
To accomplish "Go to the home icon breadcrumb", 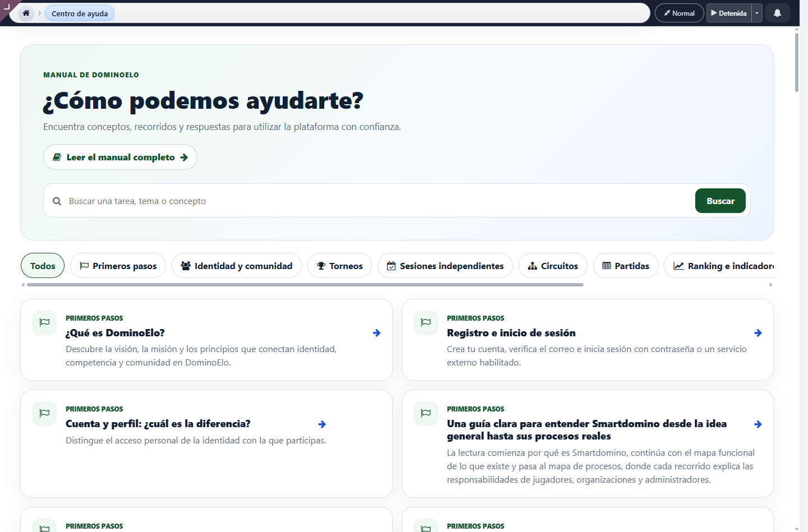I will [26, 13].
